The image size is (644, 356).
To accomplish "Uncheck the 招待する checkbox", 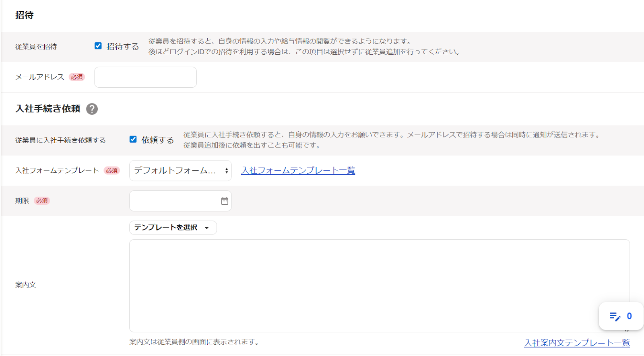I will (98, 46).
